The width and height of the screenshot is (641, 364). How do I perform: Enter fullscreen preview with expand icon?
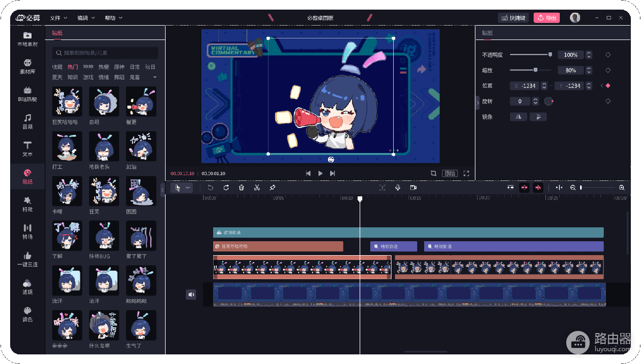point(466,173)
